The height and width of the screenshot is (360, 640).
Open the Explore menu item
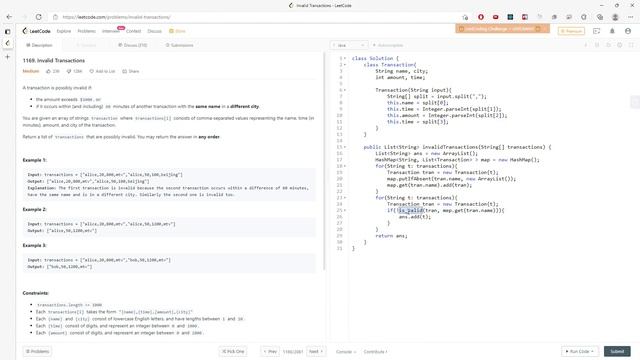(64, 31)
